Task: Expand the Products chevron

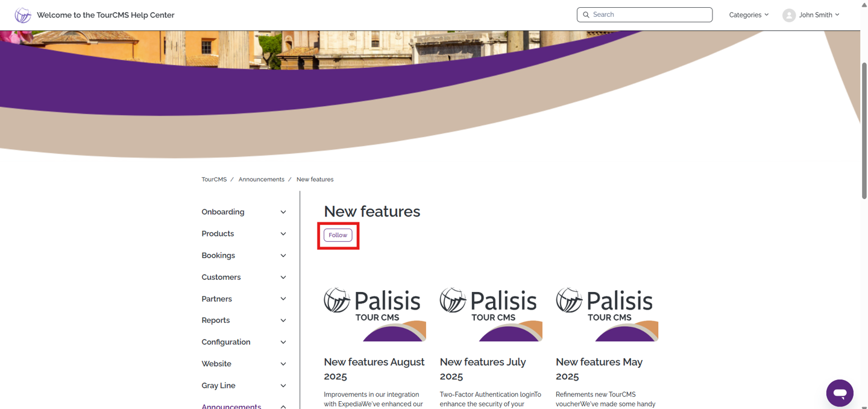Action: pyautogui.click(x=283, y=234)
